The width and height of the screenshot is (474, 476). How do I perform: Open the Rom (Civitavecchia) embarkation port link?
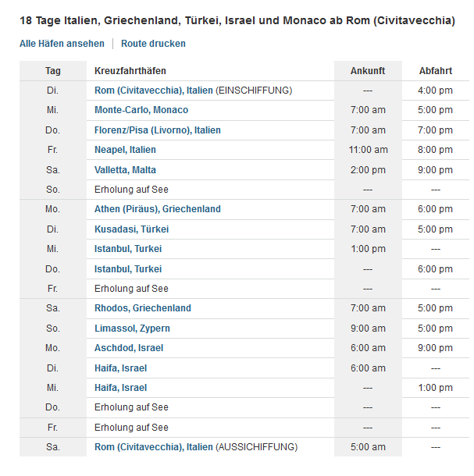154,91
